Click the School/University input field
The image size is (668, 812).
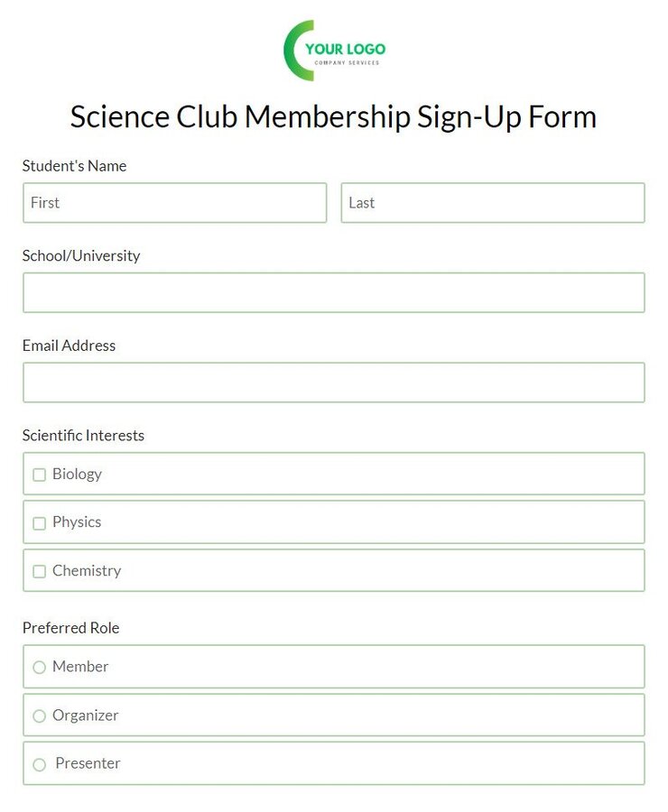[x=334, y=292]
